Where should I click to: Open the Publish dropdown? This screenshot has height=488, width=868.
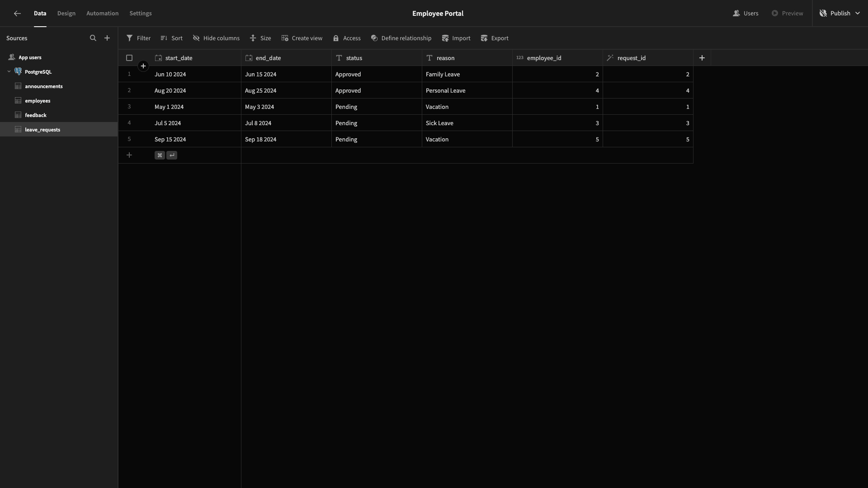(x=840, y=14)
